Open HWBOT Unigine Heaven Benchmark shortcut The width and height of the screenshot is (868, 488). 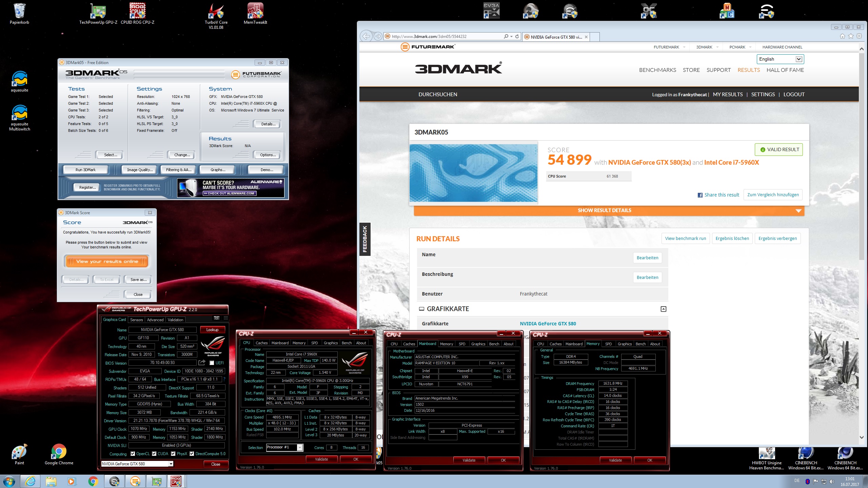tap(767, 459)
